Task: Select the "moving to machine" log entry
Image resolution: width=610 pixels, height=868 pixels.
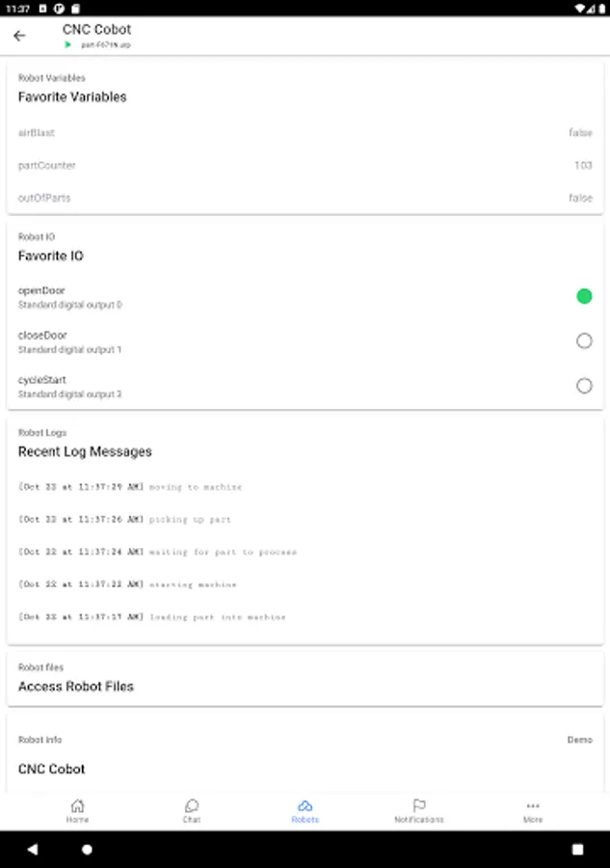Action: coord(130,487)
